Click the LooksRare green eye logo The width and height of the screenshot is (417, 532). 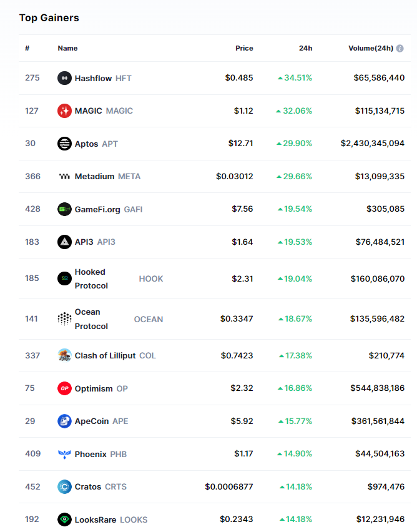click(64, 519)
